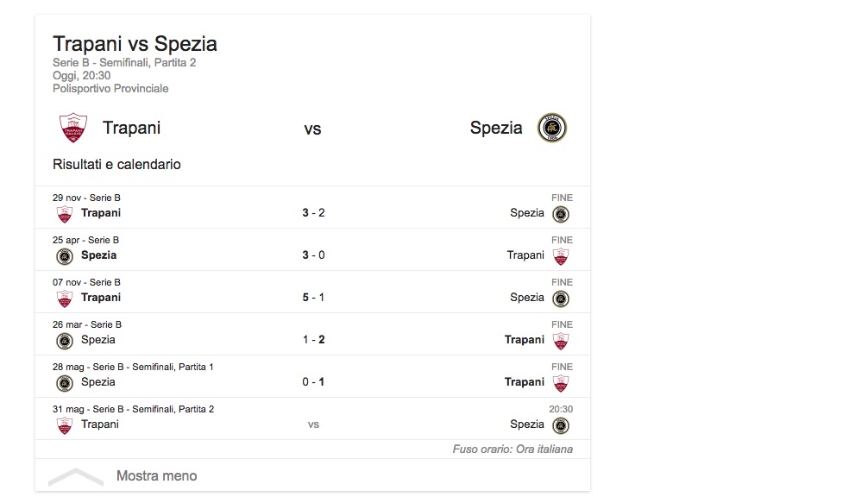Image resolution: width=868 pixels, height=503 pixels.
Task: Click the Risultati e calendario heading
Action: 116,164
